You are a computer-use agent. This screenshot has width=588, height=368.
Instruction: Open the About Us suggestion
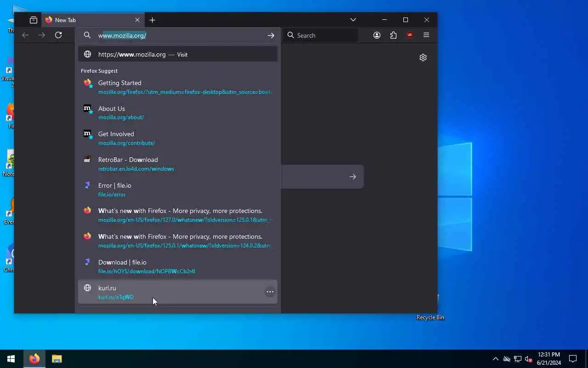tap(178, 113)
